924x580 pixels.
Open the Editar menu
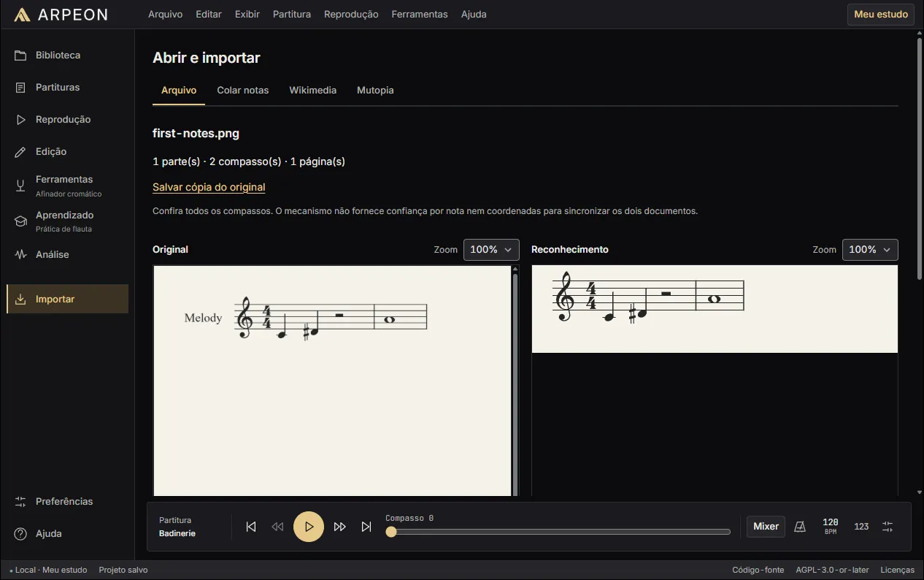pyautogui.click(x=209, y=15)
